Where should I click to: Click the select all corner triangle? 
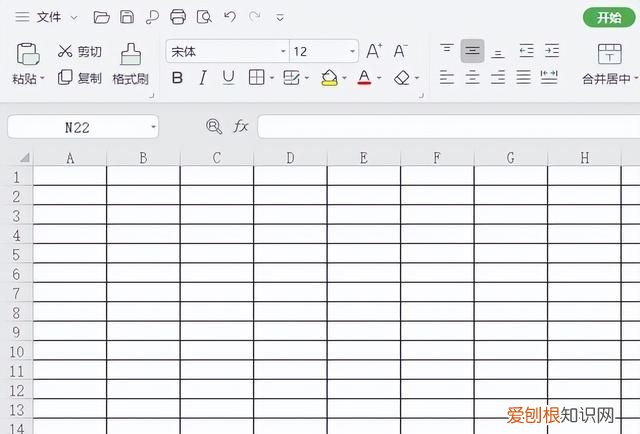[24, 157]
